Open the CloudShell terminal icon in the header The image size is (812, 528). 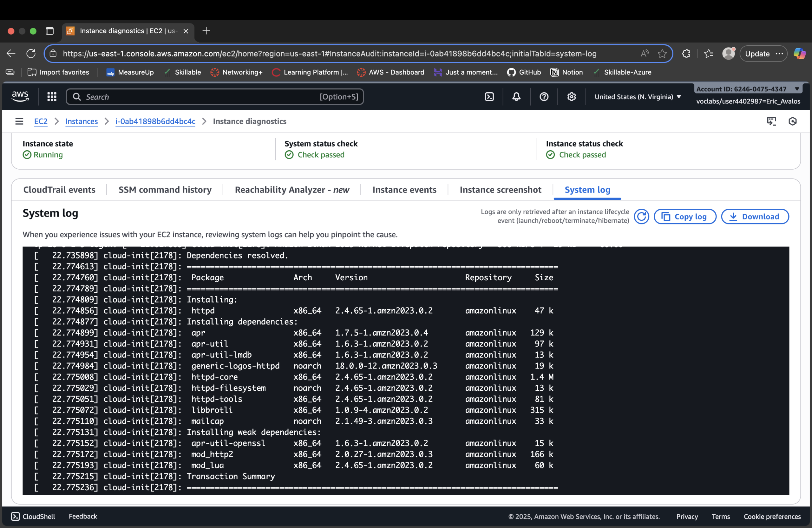pos(489,96)
